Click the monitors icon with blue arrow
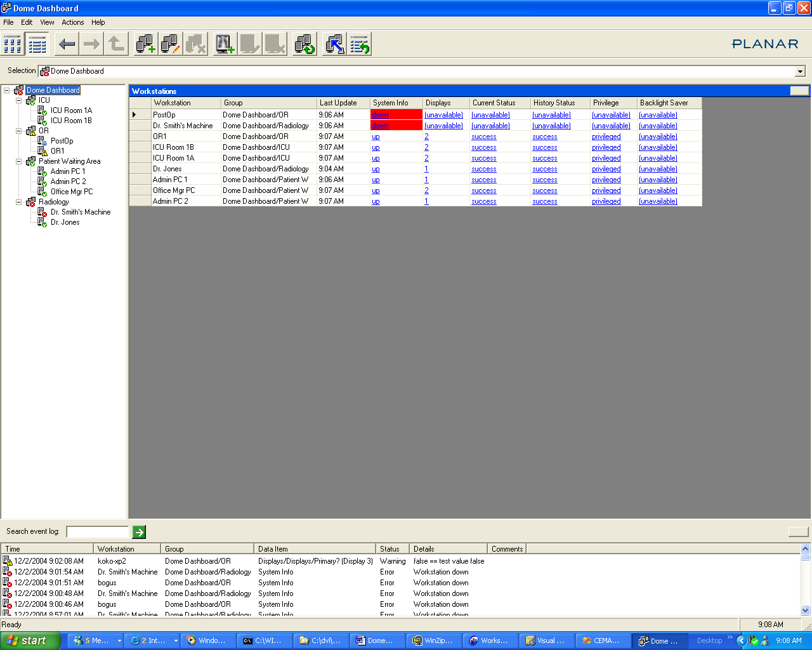 (334, 44)
